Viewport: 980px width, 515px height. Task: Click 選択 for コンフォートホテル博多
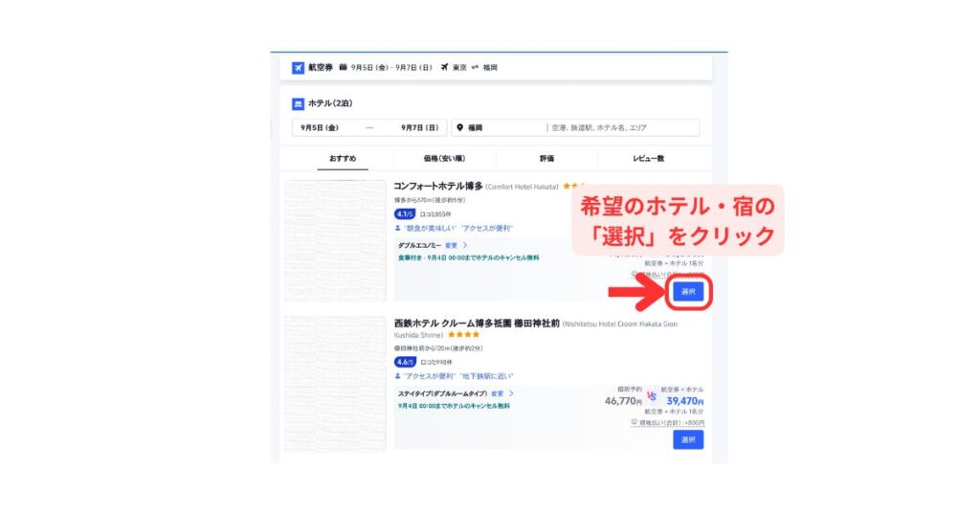pyautogui.click(x=688, y=292)
